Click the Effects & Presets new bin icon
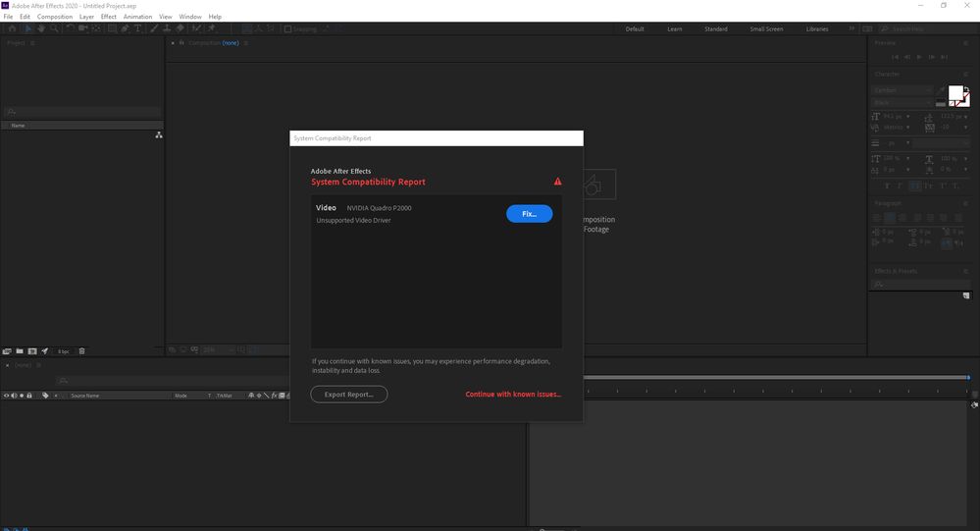The width and height of the screenshot is (980, 531). [x=966, y=295]
